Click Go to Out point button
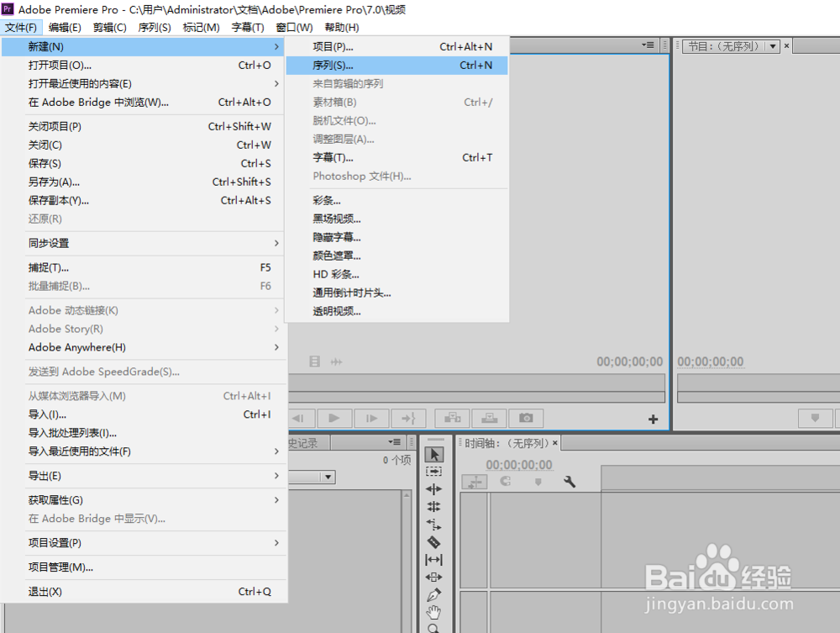 [408, 418]
